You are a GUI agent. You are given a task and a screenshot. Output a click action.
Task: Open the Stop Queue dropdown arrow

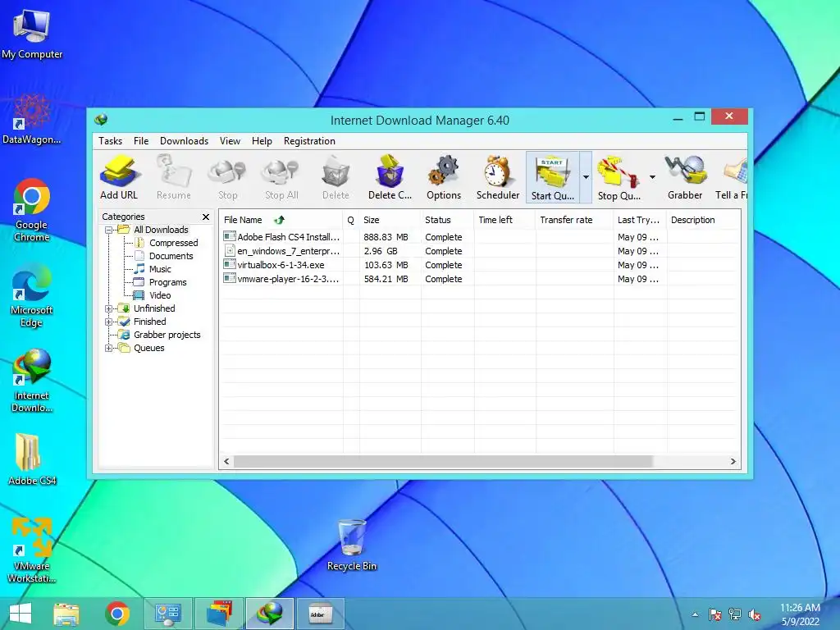[652, 177]
